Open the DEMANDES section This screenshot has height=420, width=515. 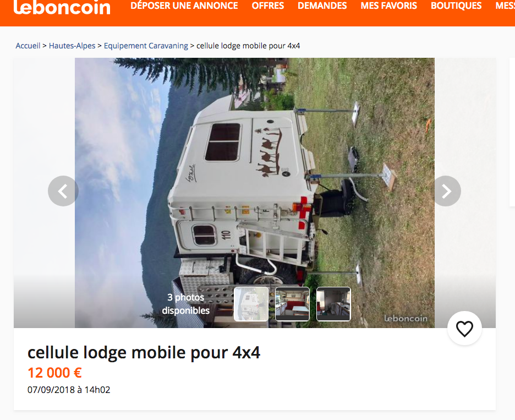[322, 6]
